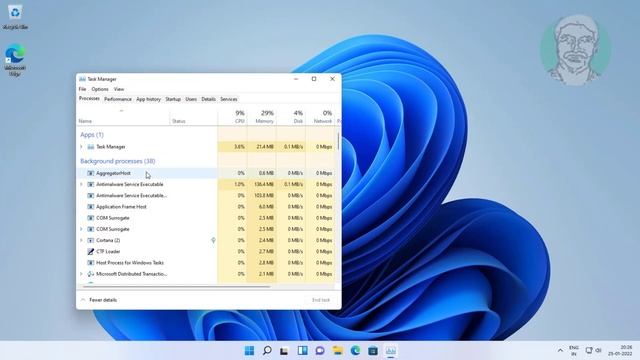Select the Processes tab
640x360 pixels.
89,99
